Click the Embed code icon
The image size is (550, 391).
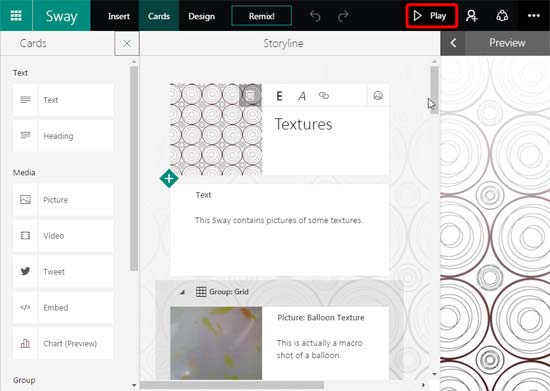[25, 308]
